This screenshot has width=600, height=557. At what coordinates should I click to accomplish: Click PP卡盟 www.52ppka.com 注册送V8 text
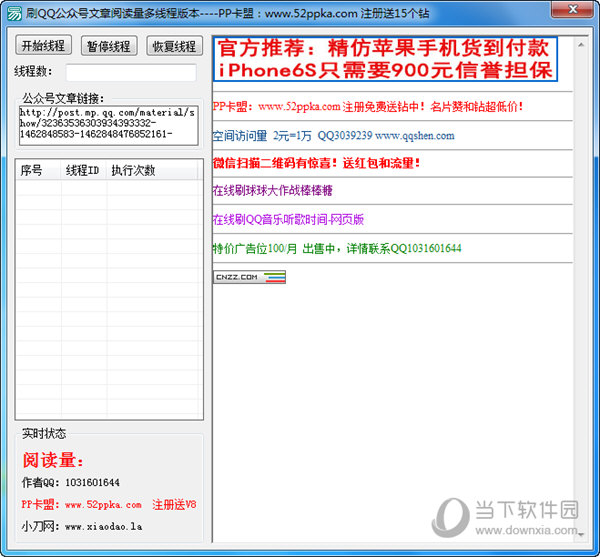109,505
